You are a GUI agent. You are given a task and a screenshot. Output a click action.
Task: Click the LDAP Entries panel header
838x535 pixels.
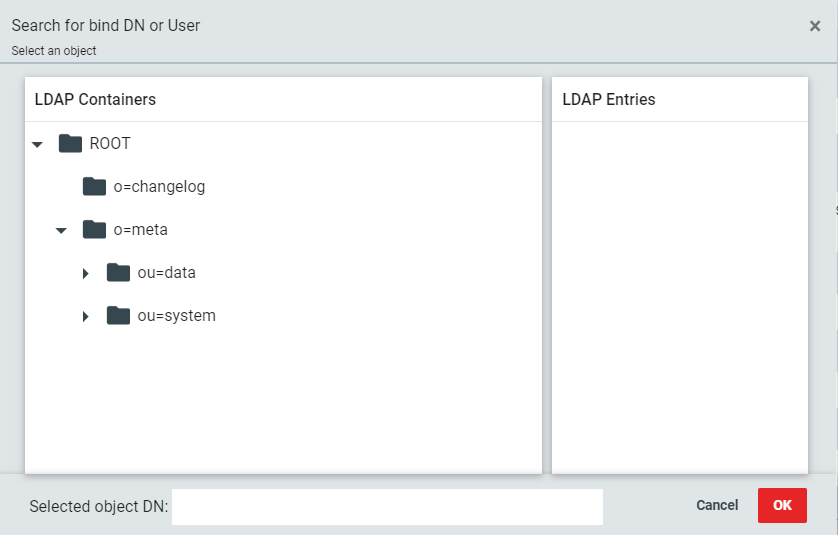coord(609,100)
